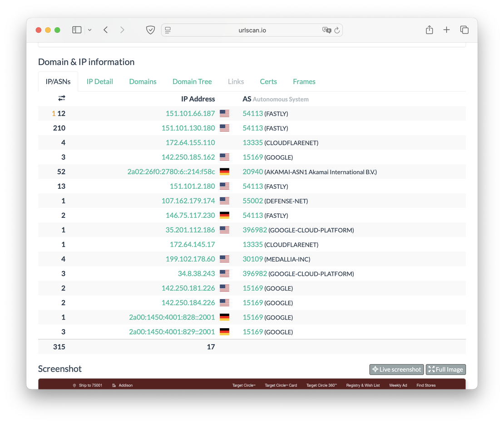This screenshot has width=504, height=424.
Task: Show tab overview icon
Action: tap(464, 30)
